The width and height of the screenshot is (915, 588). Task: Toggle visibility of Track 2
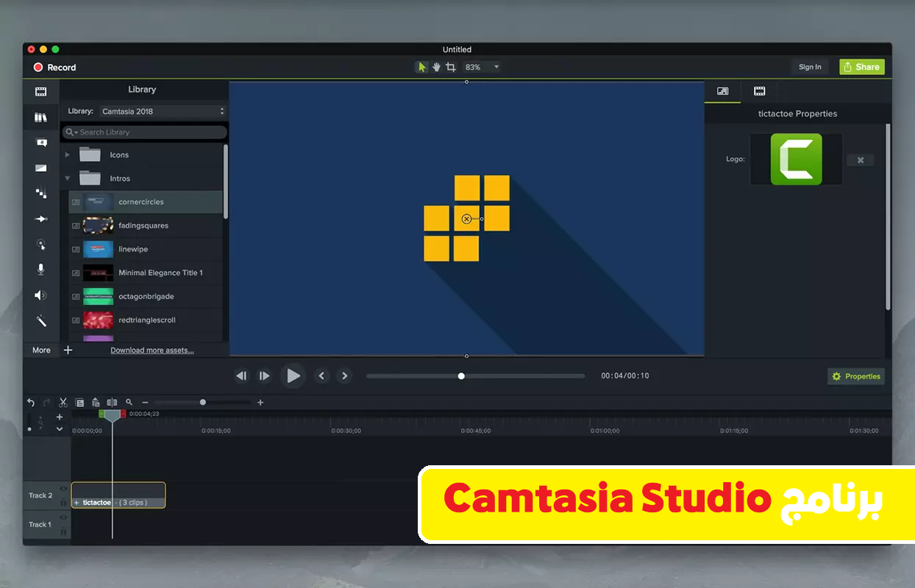click(63, 488)
